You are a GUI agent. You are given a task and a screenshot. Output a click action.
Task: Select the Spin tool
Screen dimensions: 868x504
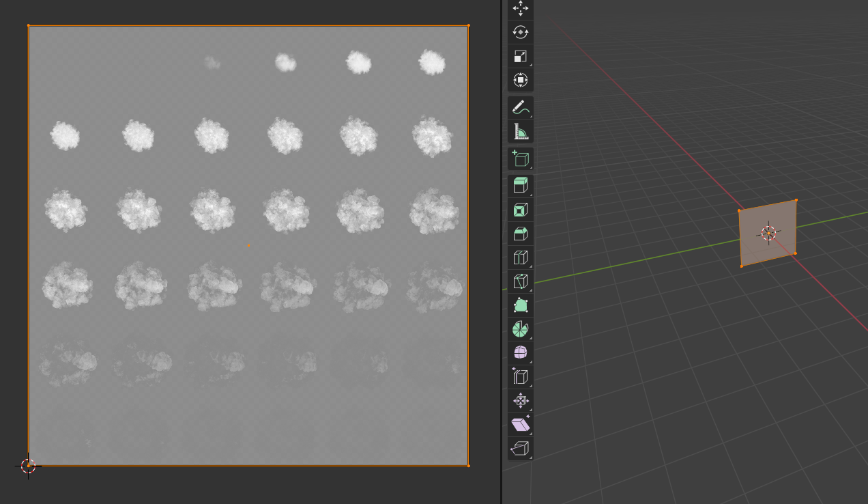coord(521,329)
